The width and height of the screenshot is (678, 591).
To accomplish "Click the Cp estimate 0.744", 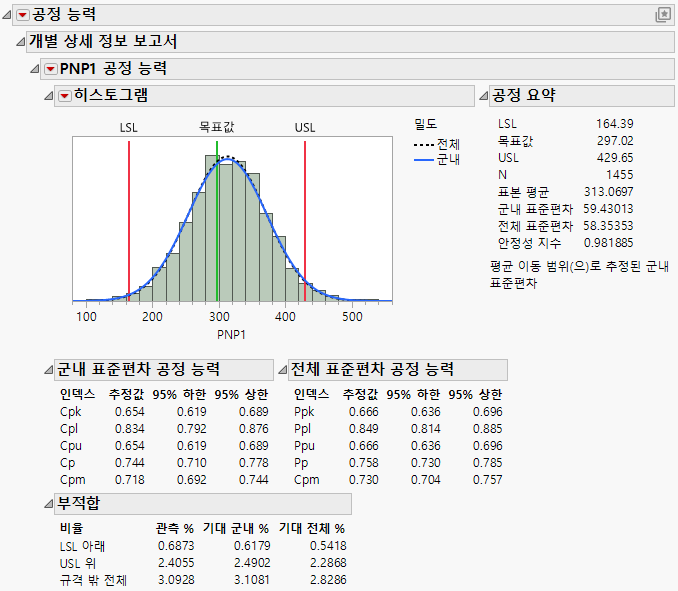I will [129, 463].
